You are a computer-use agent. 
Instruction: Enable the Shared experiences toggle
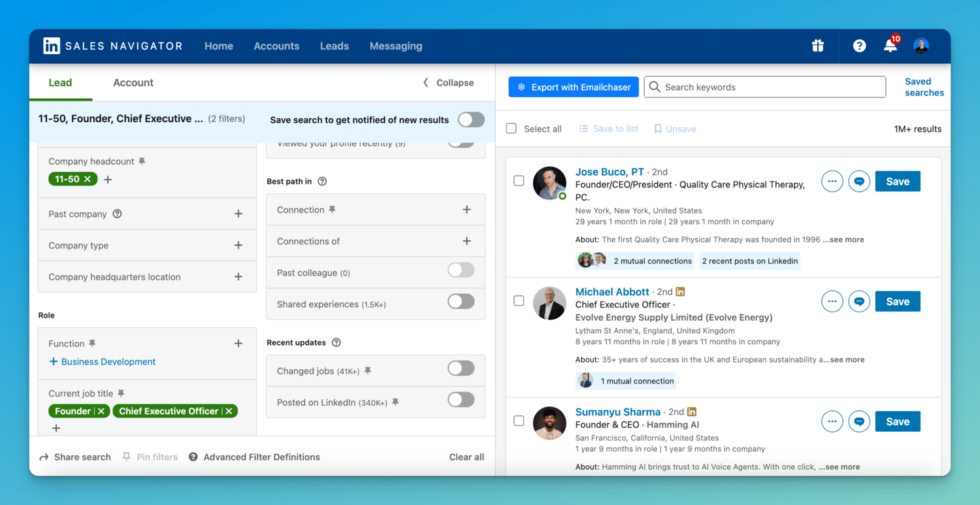(x=461, y=302)
